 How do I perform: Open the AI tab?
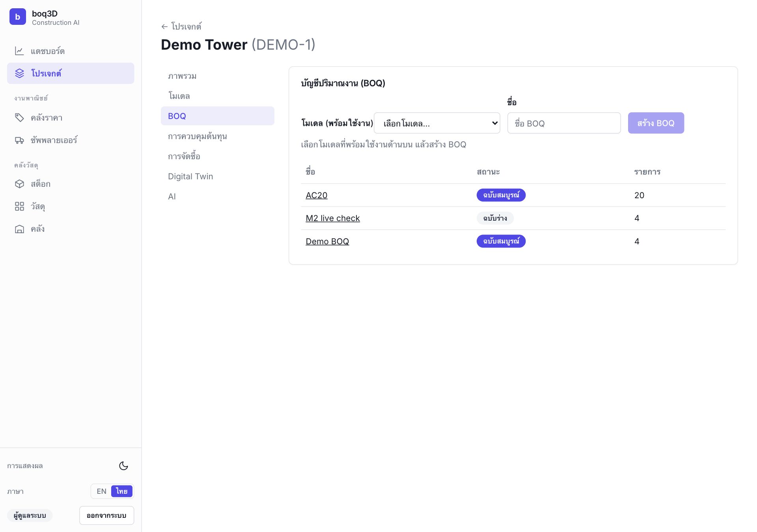point(217,196)
